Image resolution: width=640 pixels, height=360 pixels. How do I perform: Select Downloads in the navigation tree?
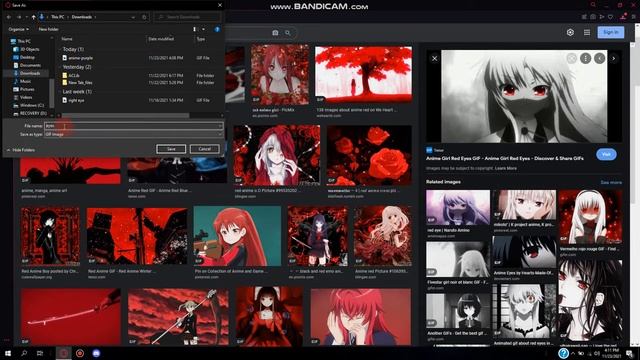(x=27, y=73)
